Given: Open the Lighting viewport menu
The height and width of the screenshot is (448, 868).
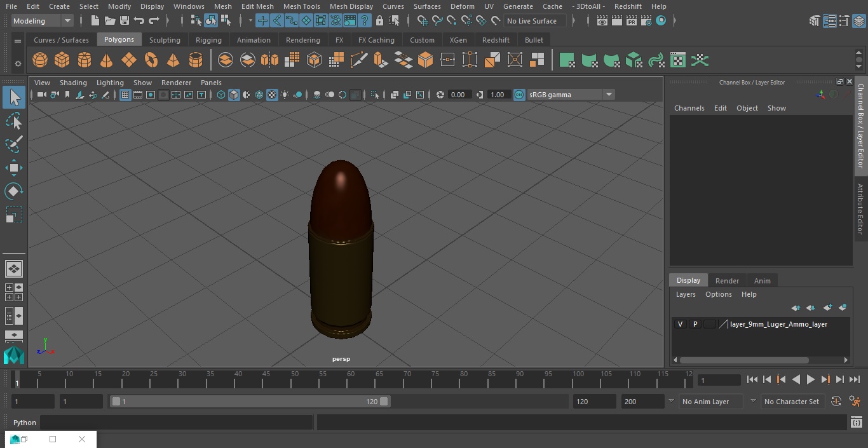Looking at the screenshot, I should coord(110,83).
